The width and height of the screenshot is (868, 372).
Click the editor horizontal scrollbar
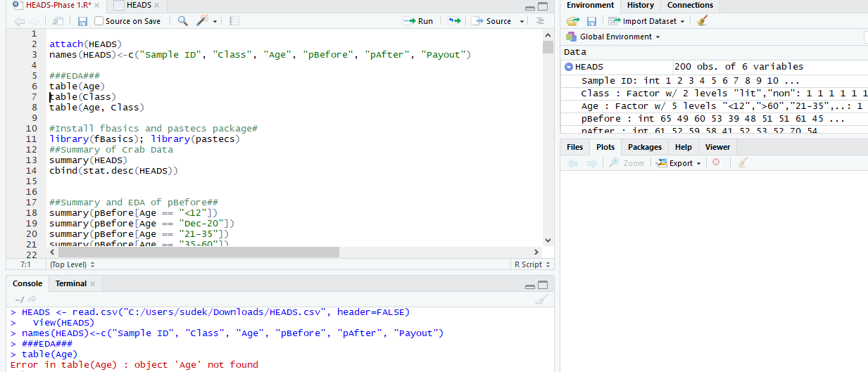197,252
